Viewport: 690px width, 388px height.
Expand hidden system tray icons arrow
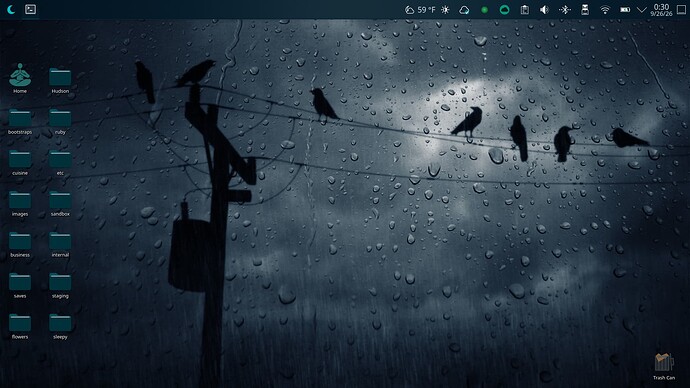(x=642, y=10)
